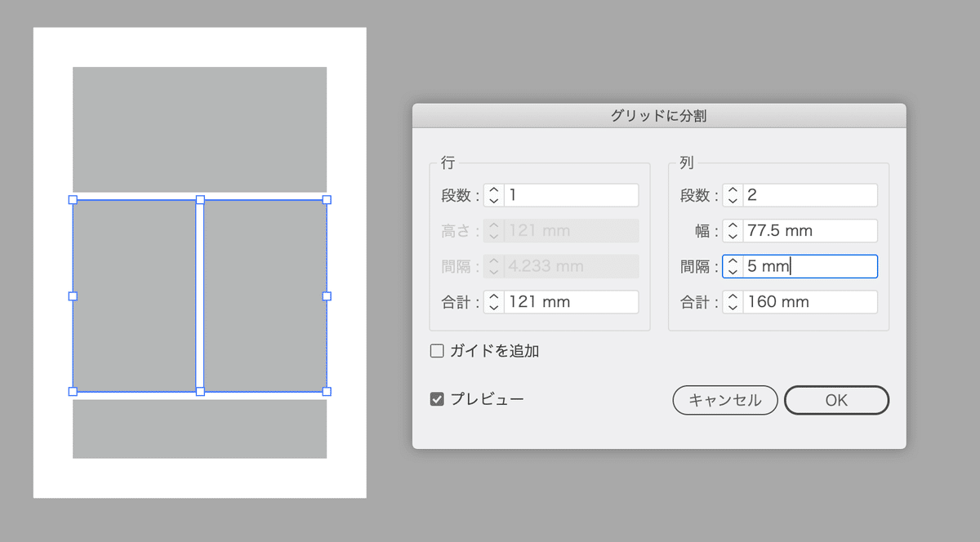Uncheck the プレビュー checkbox
This screenshot has height=542, width=980.
[437, 399]
